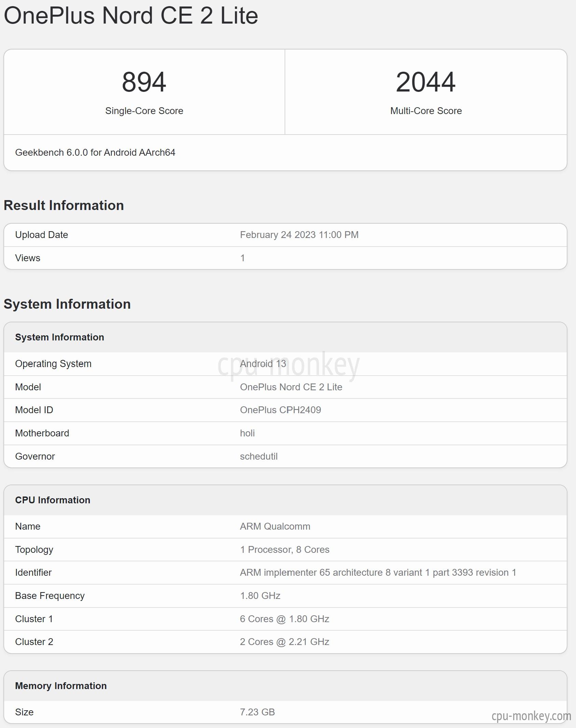Select the 7.23 GB memory size value
The width and height of the screenshot is (576, 728).
pos(257,712)
